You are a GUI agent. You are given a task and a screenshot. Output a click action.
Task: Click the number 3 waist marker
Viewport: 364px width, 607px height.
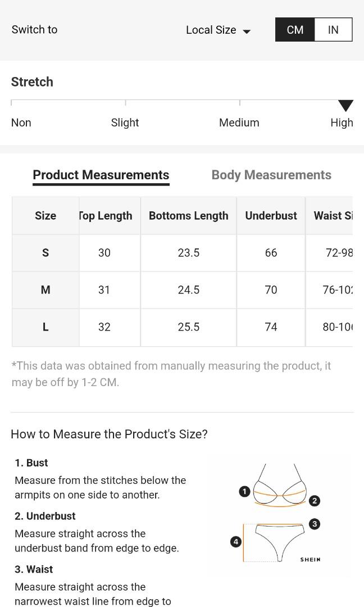pos(315,524)
